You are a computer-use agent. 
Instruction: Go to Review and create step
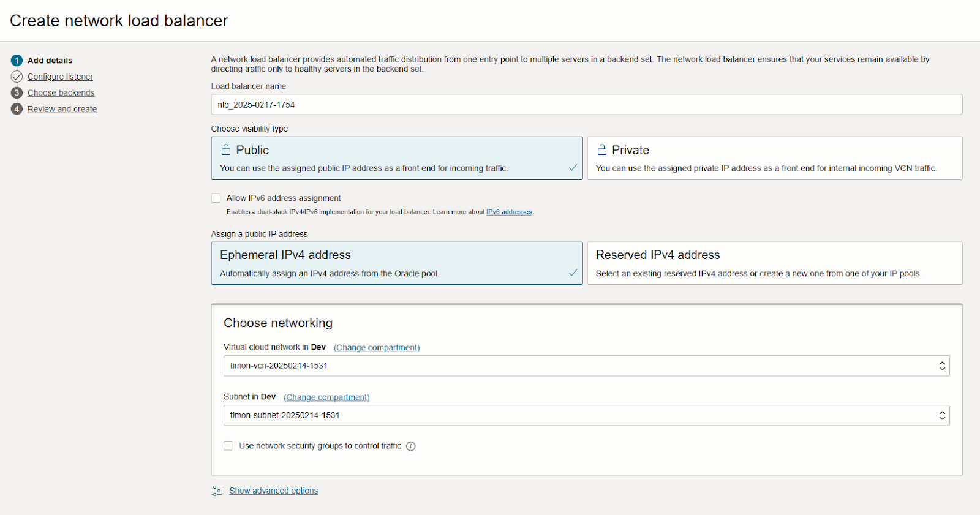pos(62,109)
